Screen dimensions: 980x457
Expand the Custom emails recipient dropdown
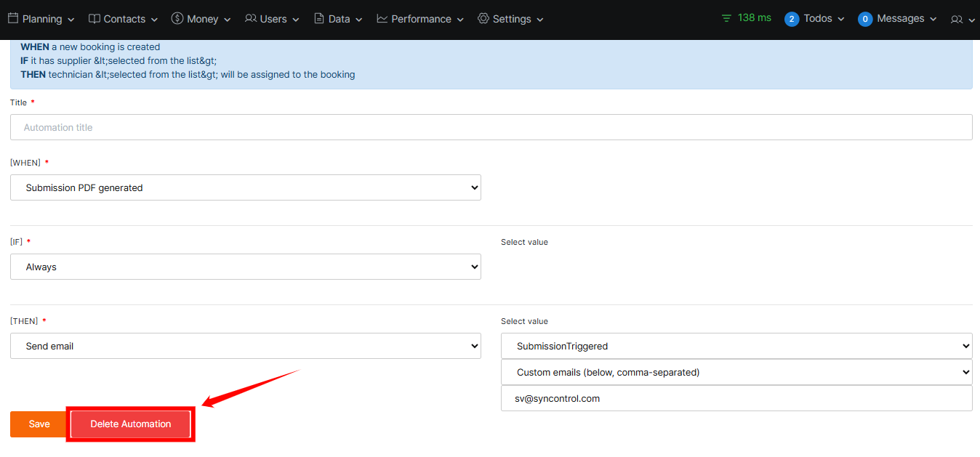pyautogui.click(x=736, y=372)
